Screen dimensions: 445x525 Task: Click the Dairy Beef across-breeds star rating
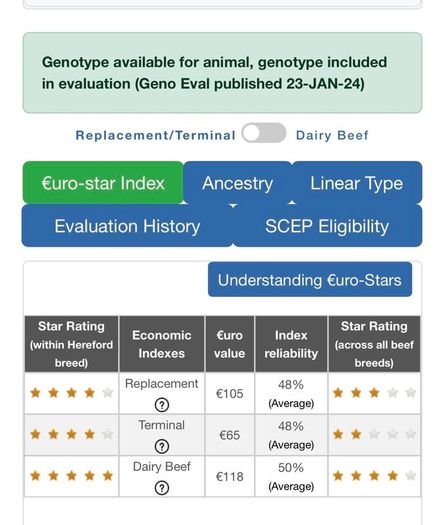(374, 476)
